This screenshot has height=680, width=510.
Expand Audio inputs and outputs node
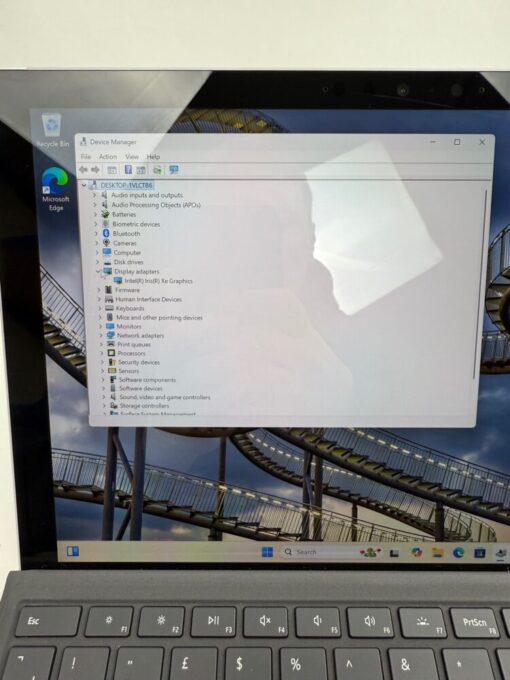[x=95, y=195]
